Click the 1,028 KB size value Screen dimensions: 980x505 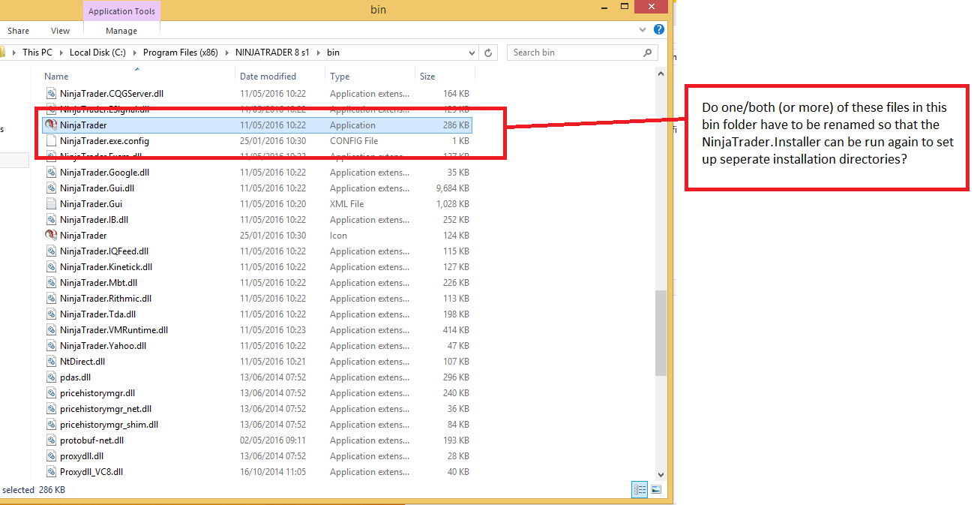(x=453, y=204)
